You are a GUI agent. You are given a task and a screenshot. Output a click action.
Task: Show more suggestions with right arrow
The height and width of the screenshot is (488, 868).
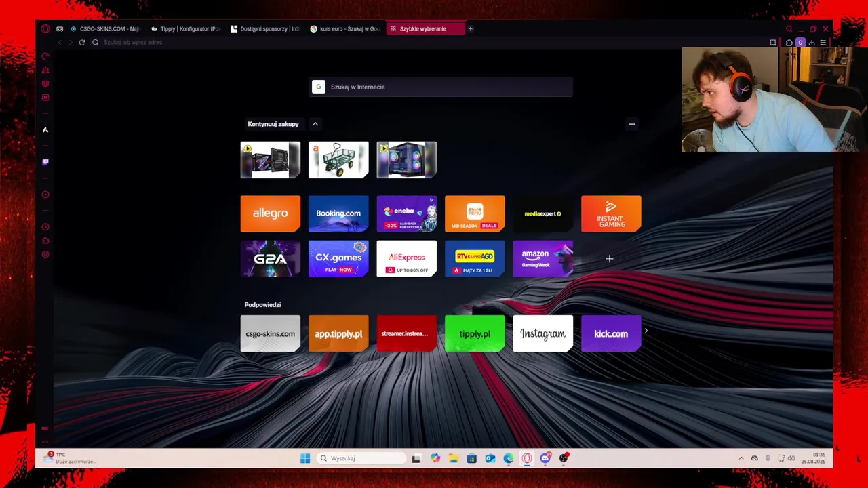[646, 331]
